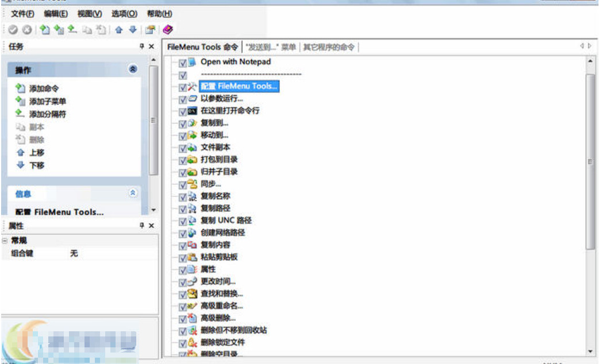Open the 选项(O) menu
The width and height of the screenshot is (599, 364).
point(125,14)
